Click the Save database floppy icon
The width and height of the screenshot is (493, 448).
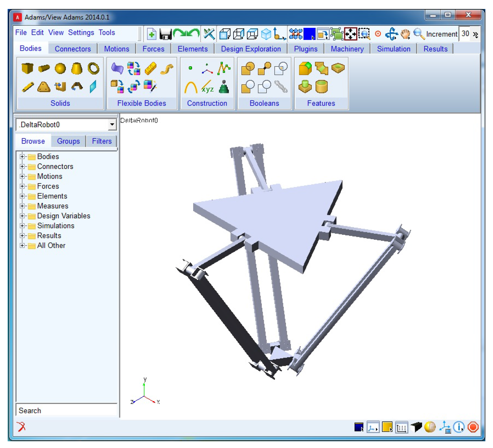pyautogui.click(x=166, y=34)
